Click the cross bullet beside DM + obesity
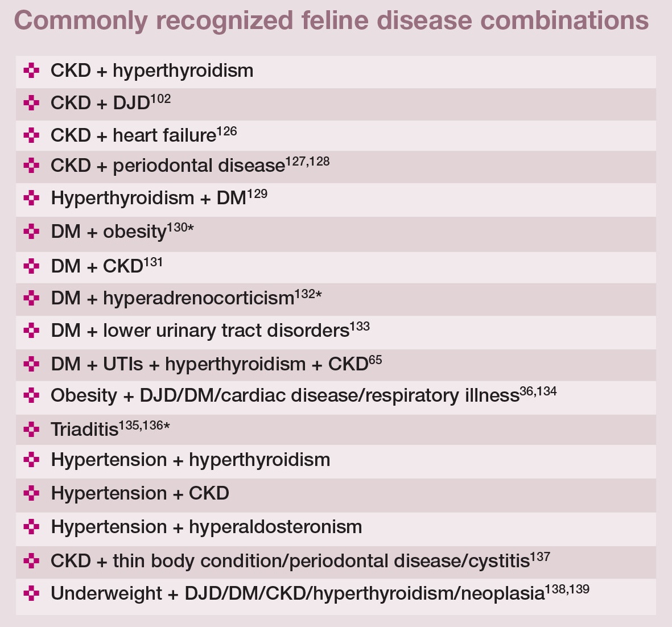The image size is (672, 627). click(31, 232)
